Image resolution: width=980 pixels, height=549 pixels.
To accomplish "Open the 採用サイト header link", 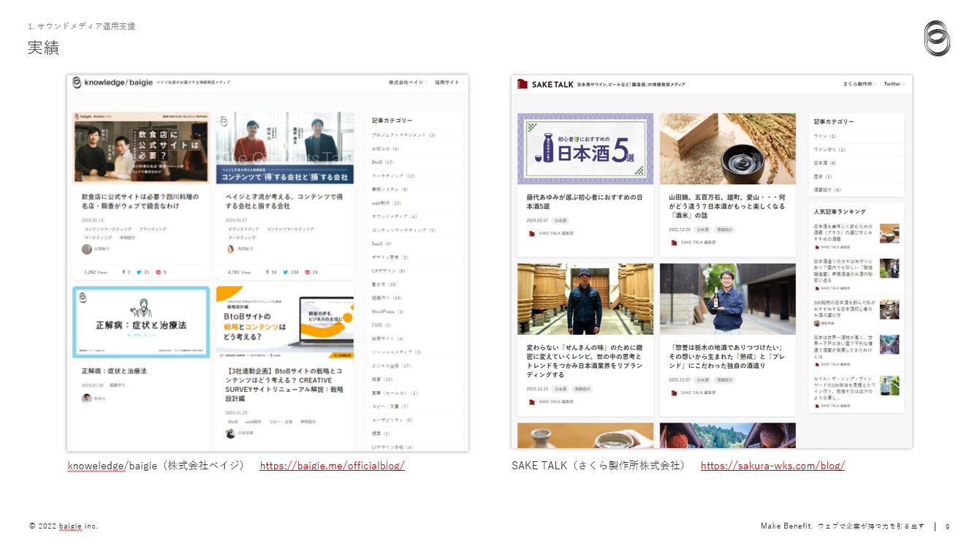I will (448, 83).
